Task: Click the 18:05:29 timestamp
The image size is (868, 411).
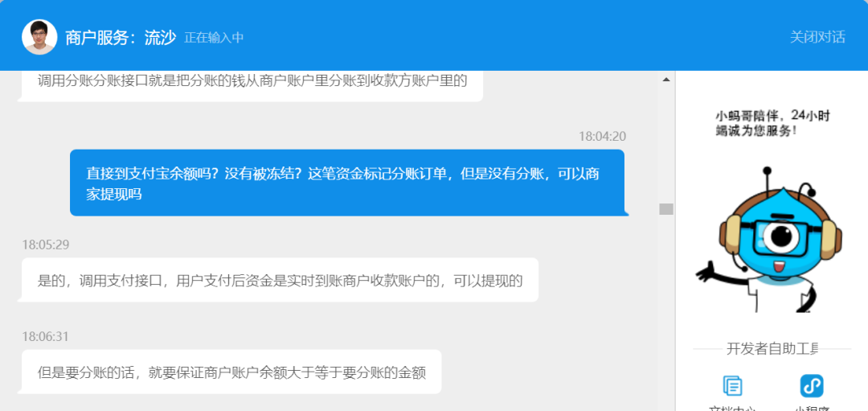Action: tap(45, 245)
